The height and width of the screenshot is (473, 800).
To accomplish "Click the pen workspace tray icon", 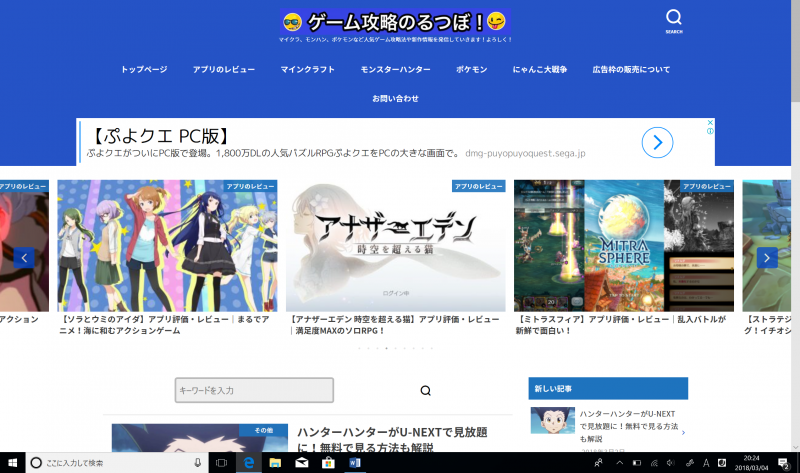I will coord(689,463).
